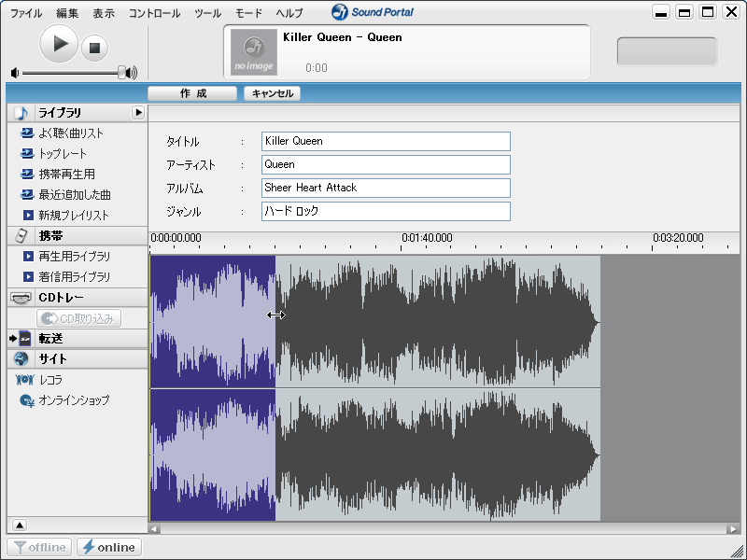The width and height of the screenshot is (747, 560).
Task: Click the 作成 button
Action: (192, 93)
